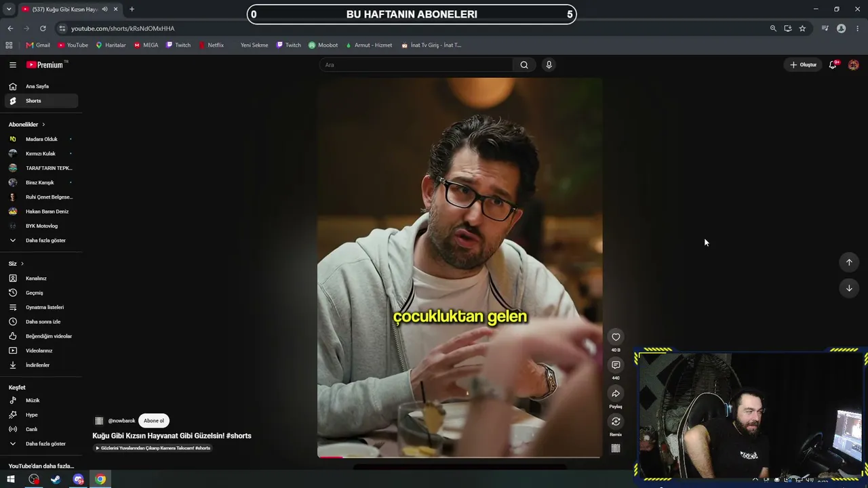The image size is (868, 488).
Task: Start voice search with the microphone
Action: coord(549,65)
